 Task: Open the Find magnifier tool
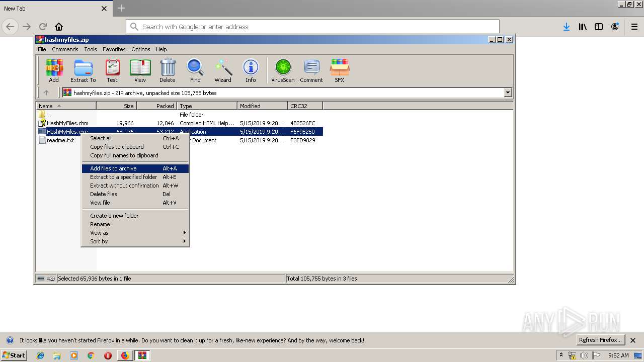point(195,70)
